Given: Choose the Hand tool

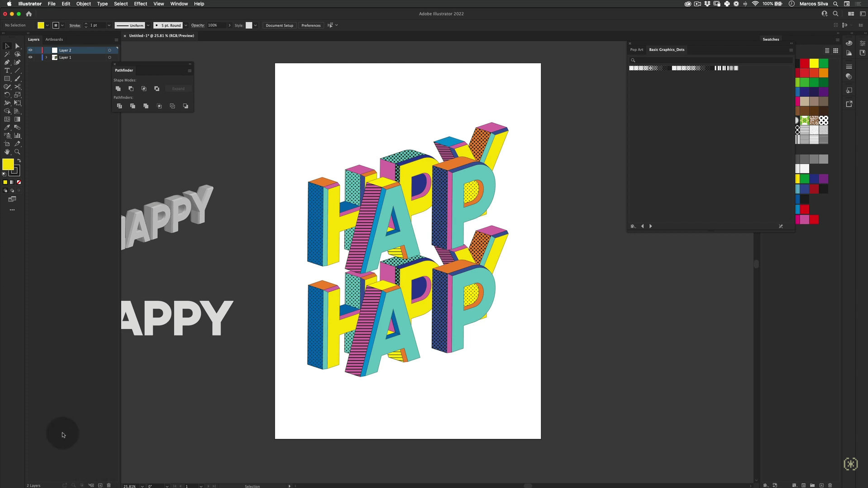Looking at the screenshot, I should (7, 152).
